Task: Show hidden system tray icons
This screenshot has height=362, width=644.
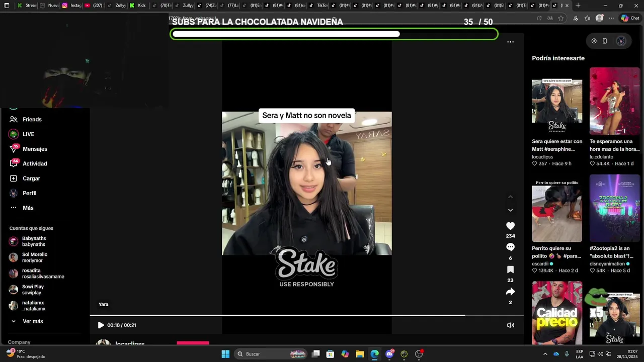Action: [x=545, y=354]
